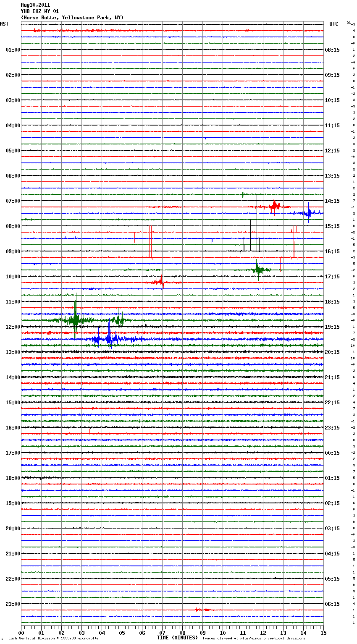357x644 pixels.
Task: Click the UTC column header
Action: (x=333, y=24)
